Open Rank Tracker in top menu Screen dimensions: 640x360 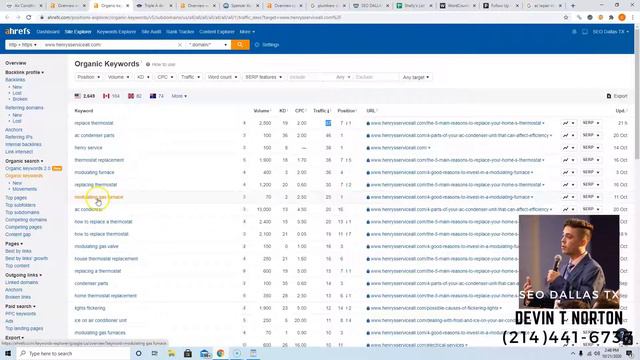[180, 32]
